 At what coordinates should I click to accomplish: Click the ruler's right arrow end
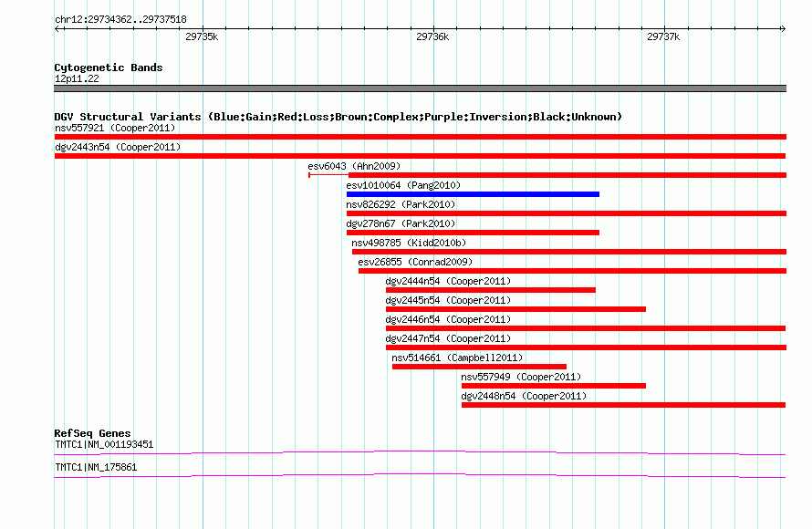(x=784, y=28)
